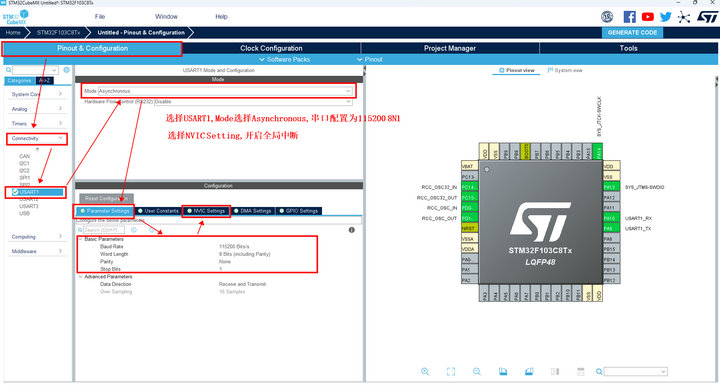Click the ST community network icon

point(684,17)
